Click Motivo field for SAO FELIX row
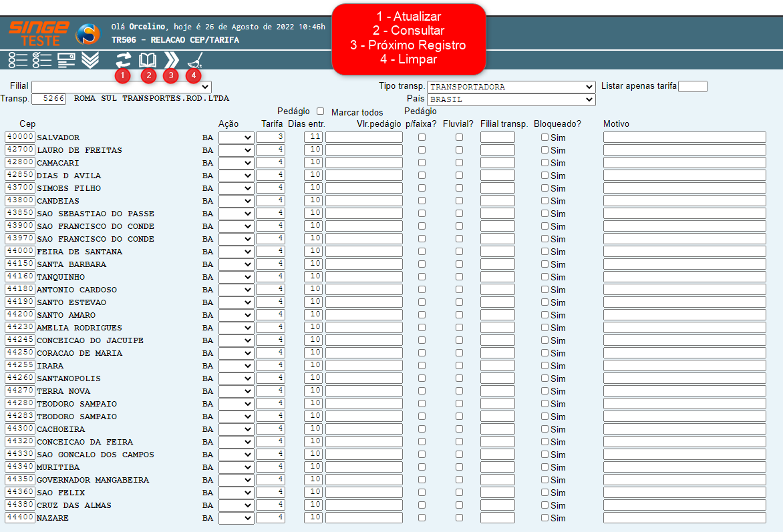The width and height of the screenshot is (783, 532). coord(685,492)
